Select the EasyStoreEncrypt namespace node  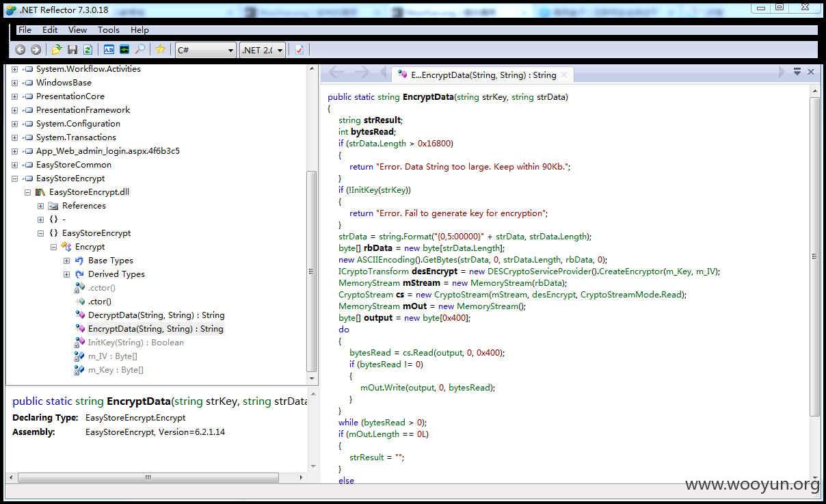tap(96, 233)
